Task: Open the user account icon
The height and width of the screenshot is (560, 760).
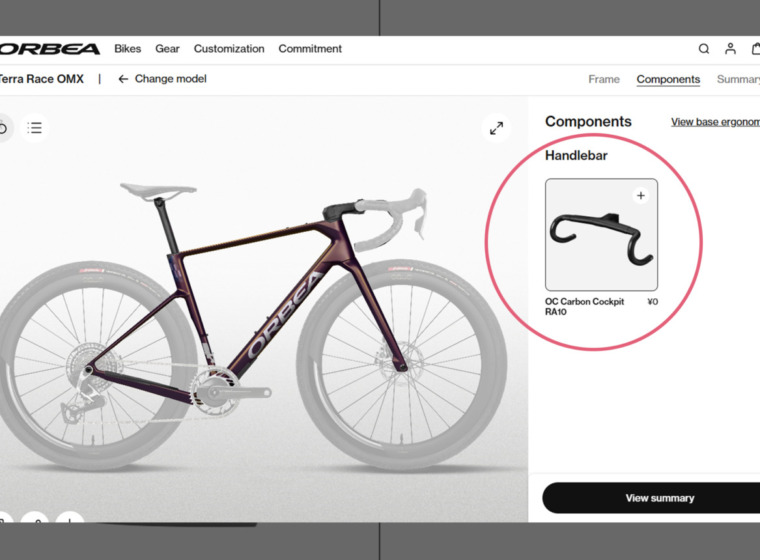Action: (730, 48)
